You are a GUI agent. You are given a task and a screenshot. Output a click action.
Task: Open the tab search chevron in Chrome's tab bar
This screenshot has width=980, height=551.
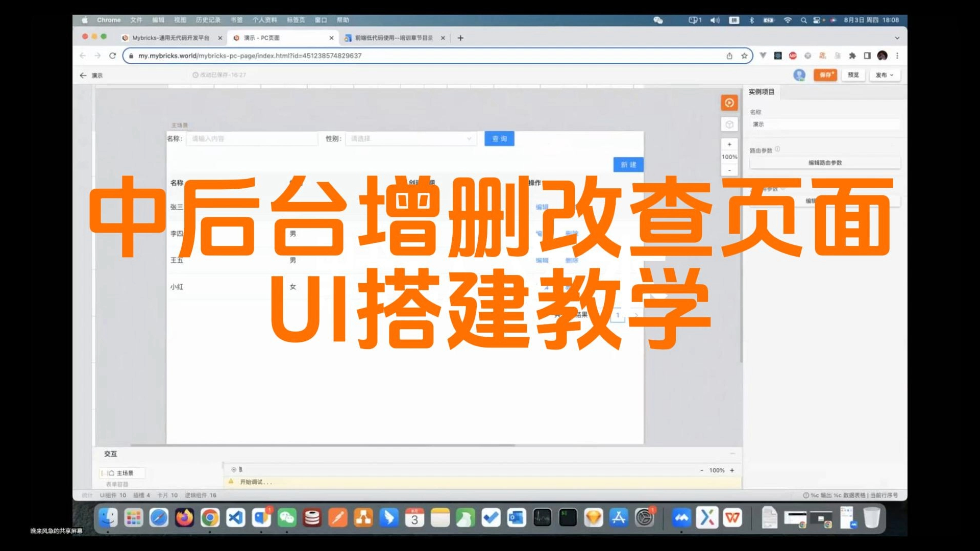[x=897, y=37]
